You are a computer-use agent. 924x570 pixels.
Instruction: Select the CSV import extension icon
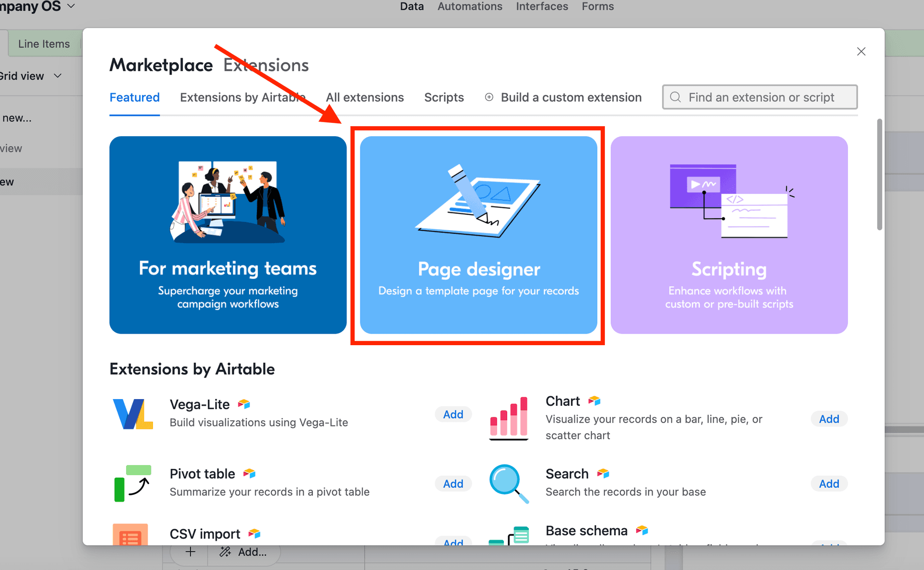[x=130, y=538]
